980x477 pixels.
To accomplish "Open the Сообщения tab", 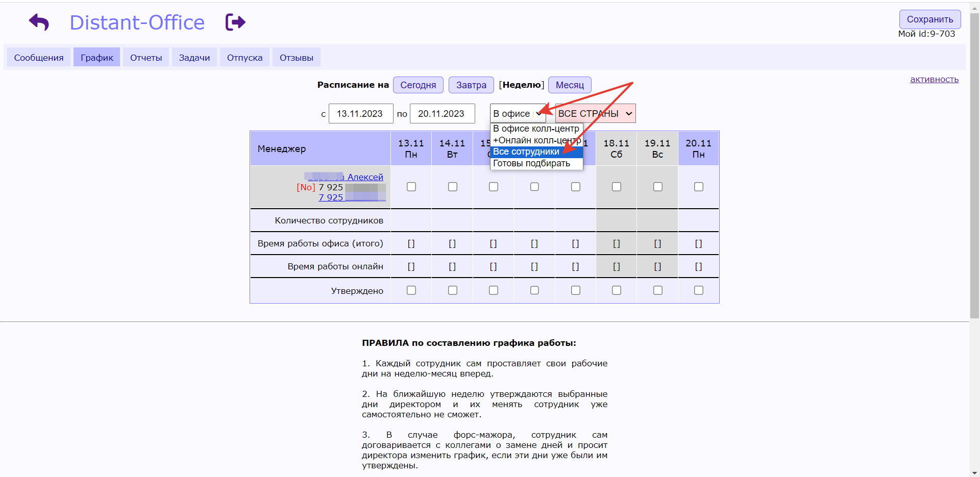I will pyautogui.click(x=39, y=57).
